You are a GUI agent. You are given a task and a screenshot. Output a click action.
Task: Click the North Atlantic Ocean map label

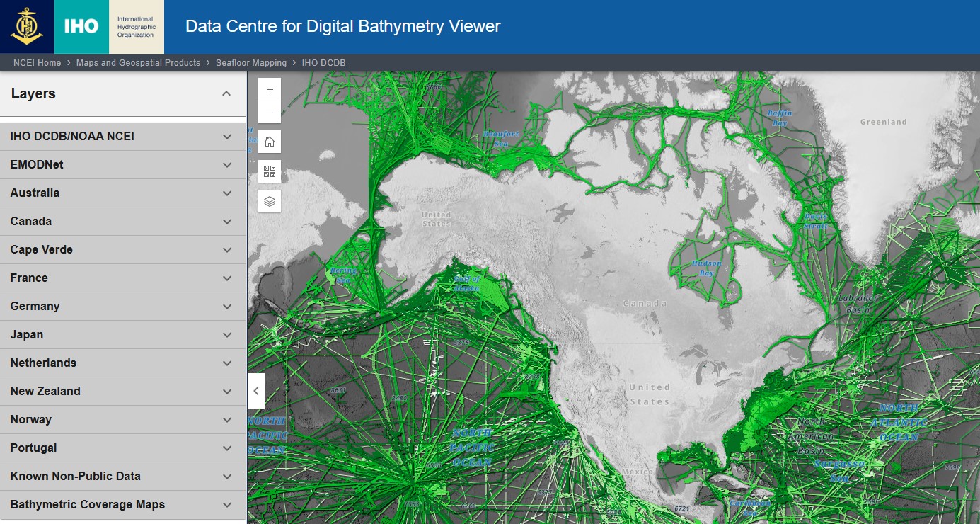(899, 423)
